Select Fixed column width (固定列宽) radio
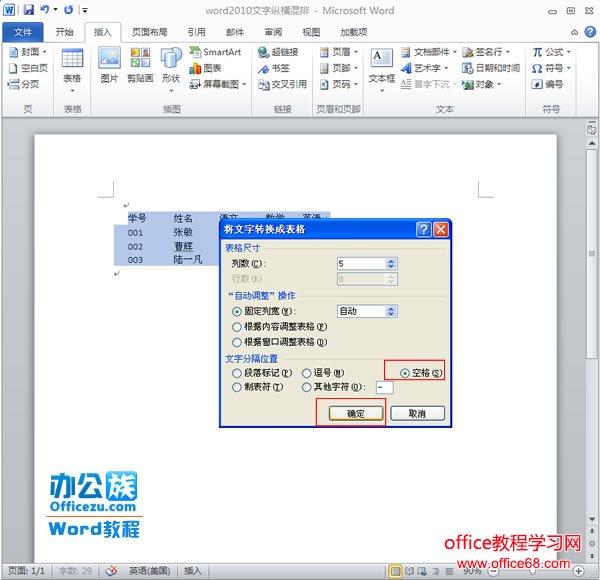Viewport: 600px width, 580px height. coord(236,311)
